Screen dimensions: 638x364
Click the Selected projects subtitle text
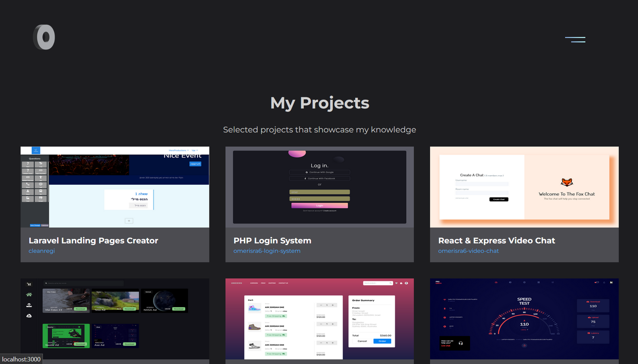(x=319, y=129)
